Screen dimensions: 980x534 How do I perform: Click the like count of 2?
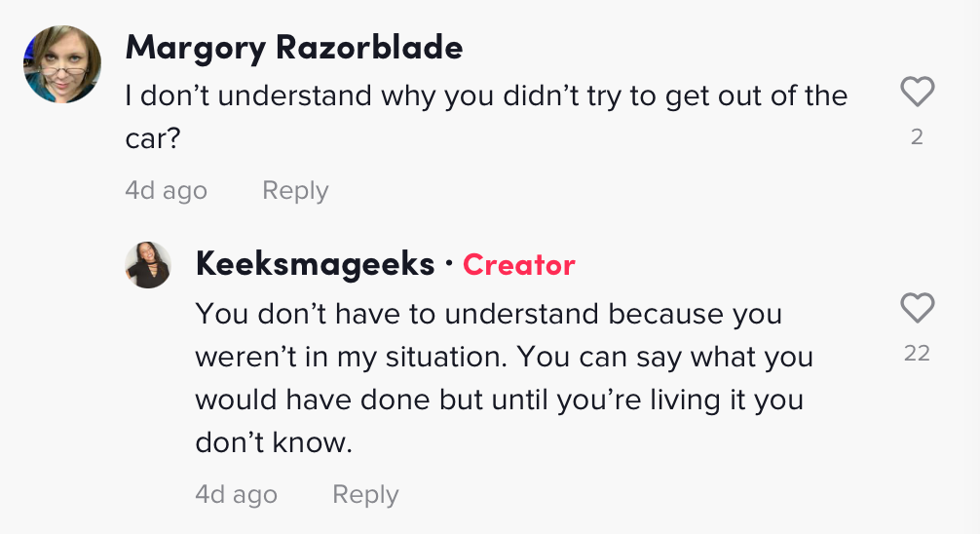[917, 137]
